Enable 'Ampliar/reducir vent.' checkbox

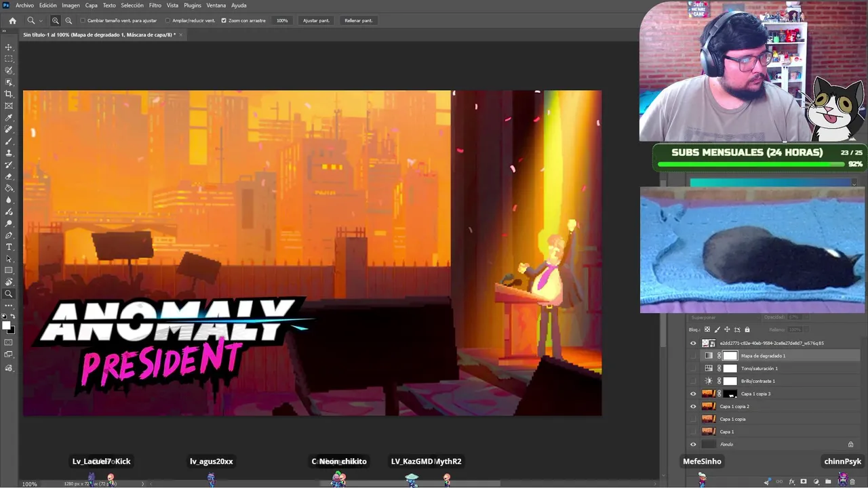click(168, 20)
